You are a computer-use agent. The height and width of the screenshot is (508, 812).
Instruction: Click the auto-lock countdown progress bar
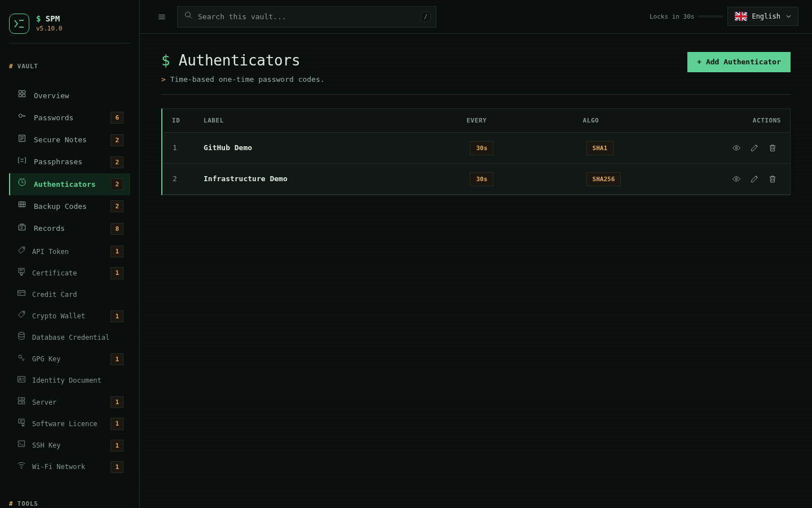(710, 16)
